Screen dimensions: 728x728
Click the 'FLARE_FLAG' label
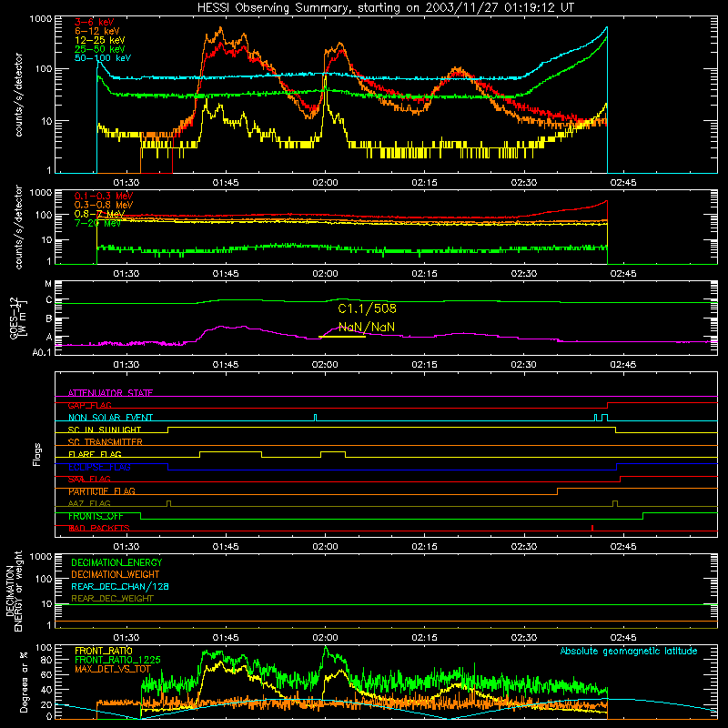coord(95,454)
